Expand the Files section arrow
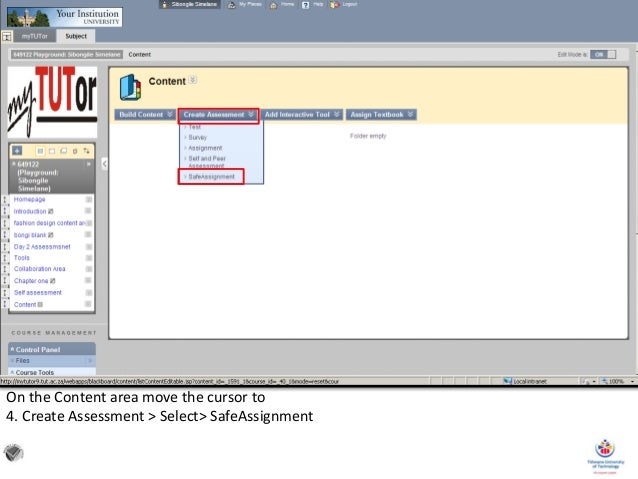Viewport: 638px width, 479px height. [90, 361]
